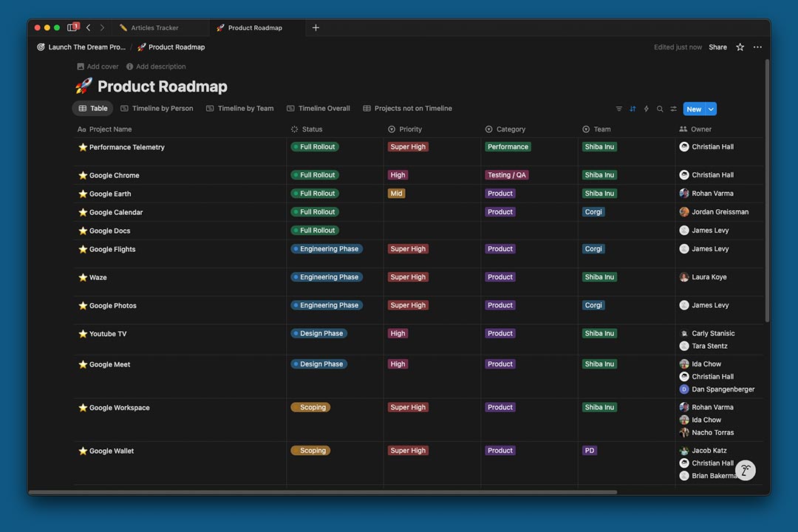Click owner Nacho Torras in Google Workspace row

(x=706, y=433)
